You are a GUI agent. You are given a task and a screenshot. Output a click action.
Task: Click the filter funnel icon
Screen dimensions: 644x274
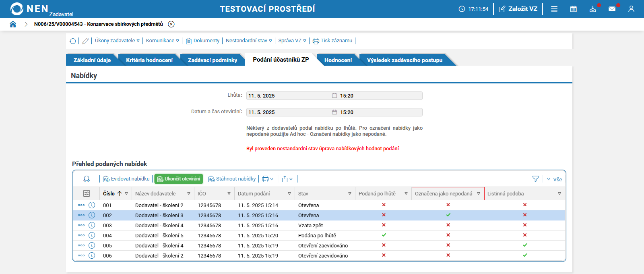click(536, 179)
